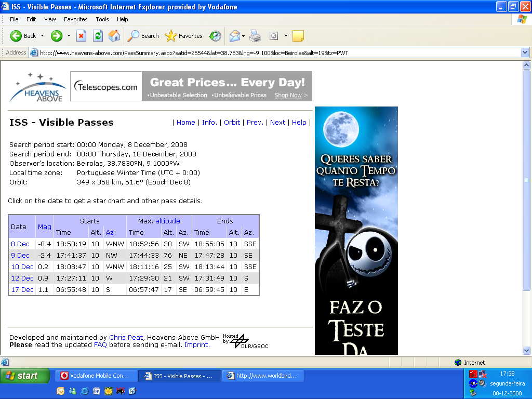The height and width of the screenshot is (399, 532).
Task: Print the page with the printer icon
Action: (255, 36)
